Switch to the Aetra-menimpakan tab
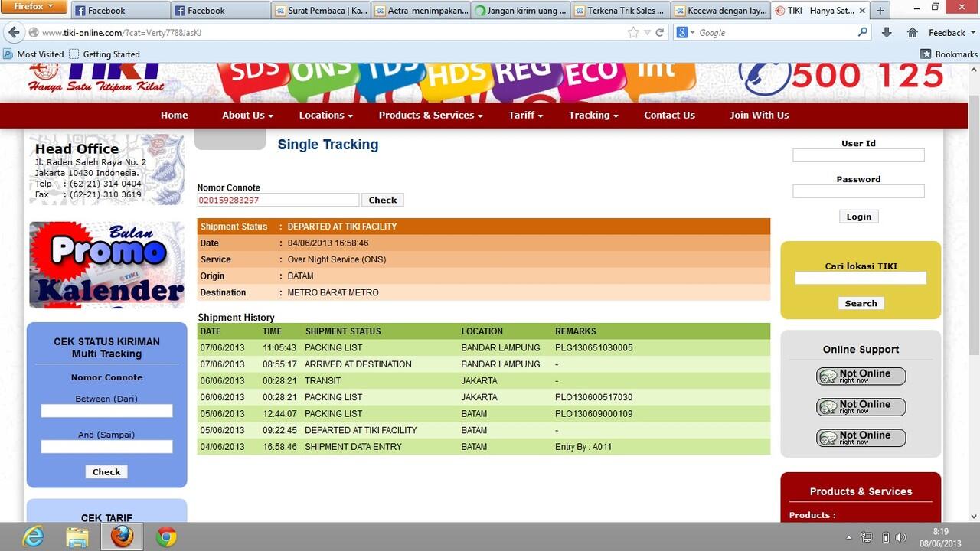 421,11
